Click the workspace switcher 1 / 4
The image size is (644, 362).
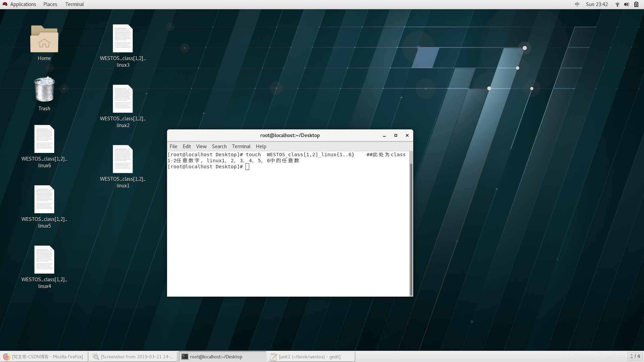pyautogui.click(x=635, y=356)
